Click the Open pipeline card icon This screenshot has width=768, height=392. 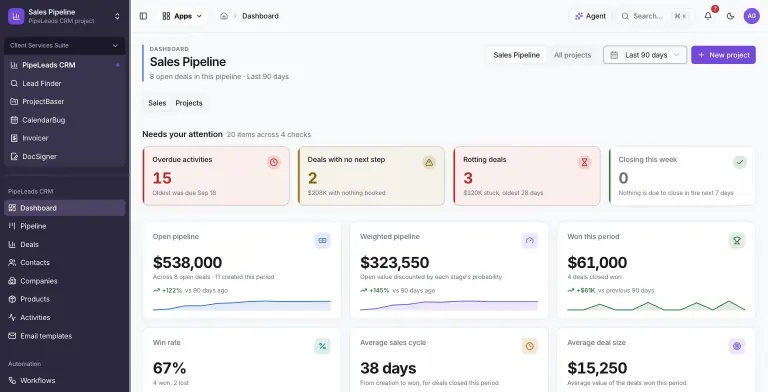[322, 241]
